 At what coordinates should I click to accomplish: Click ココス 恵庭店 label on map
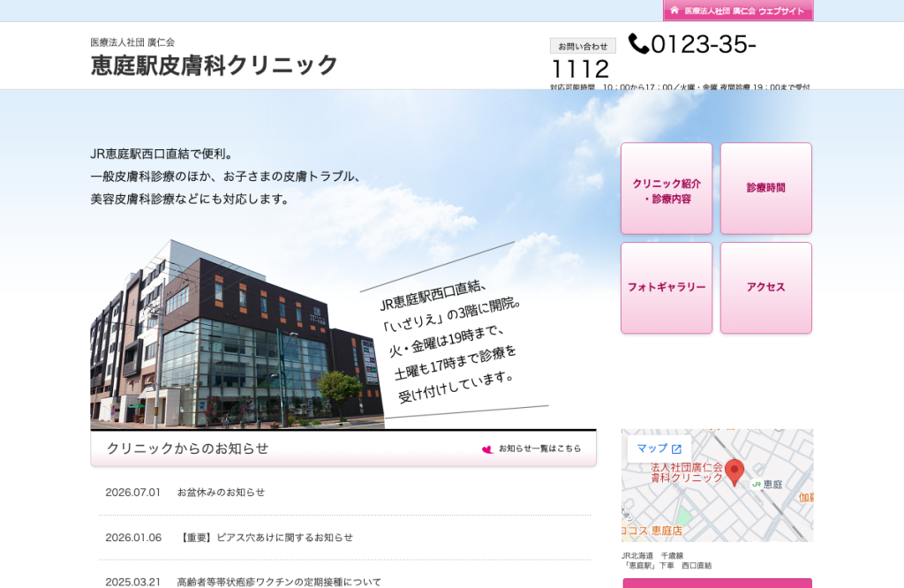click(652, 531)
